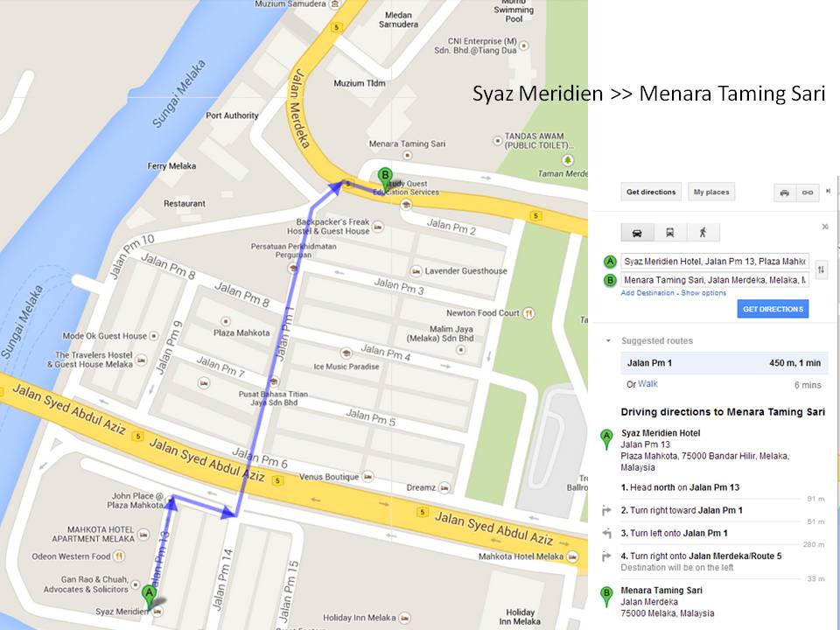Screen dimensions: 840x630
Task: Click the CNI Enterprise place marker
Action: pyautogui.click(x=524, y=46)
